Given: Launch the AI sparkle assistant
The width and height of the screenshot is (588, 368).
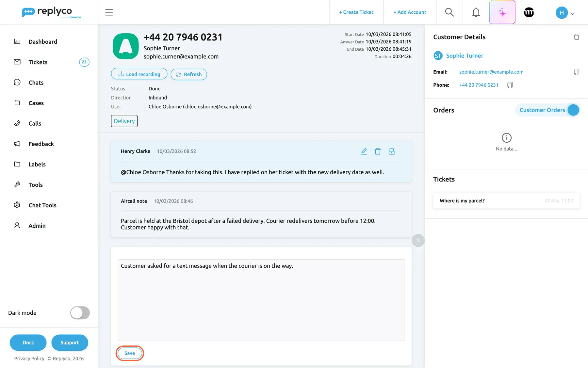Looking at the screenshot, I should click(502, 12).
